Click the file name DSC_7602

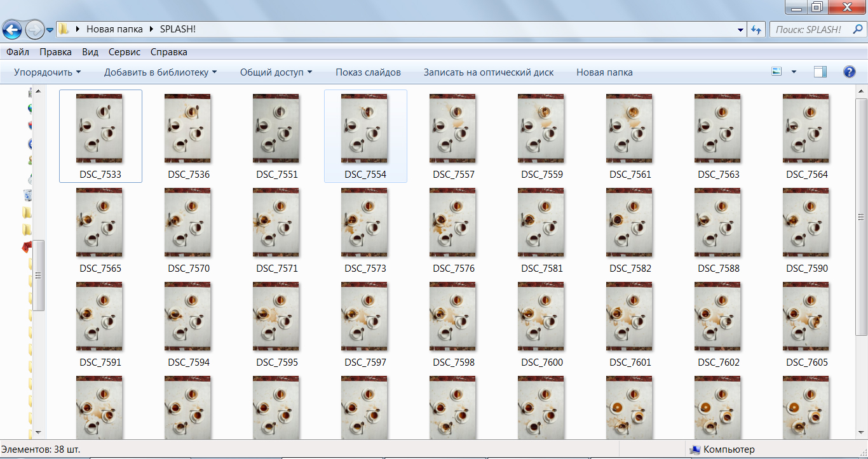pos(719,363)
